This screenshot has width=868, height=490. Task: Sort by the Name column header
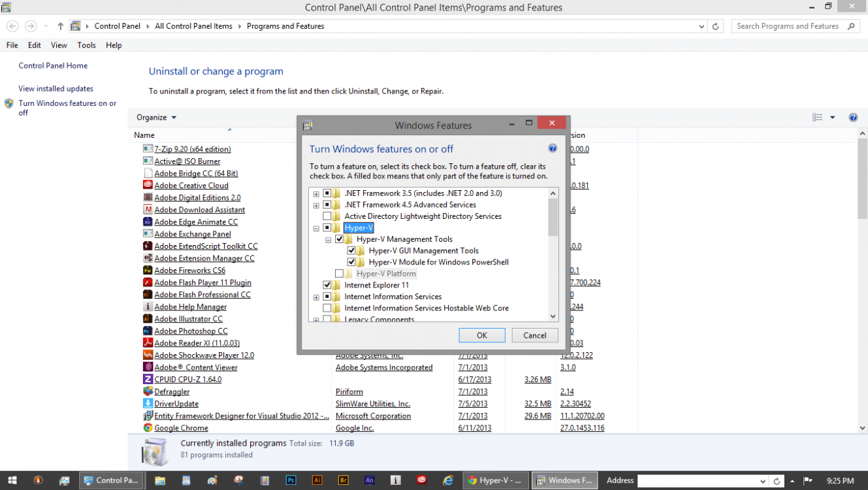[x=144, y=135]
